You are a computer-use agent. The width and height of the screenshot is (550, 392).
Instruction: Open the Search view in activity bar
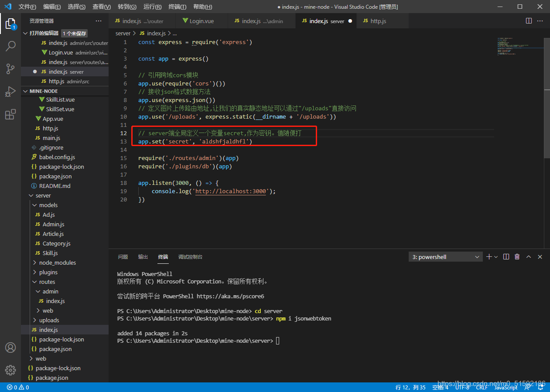click(10, 46)
